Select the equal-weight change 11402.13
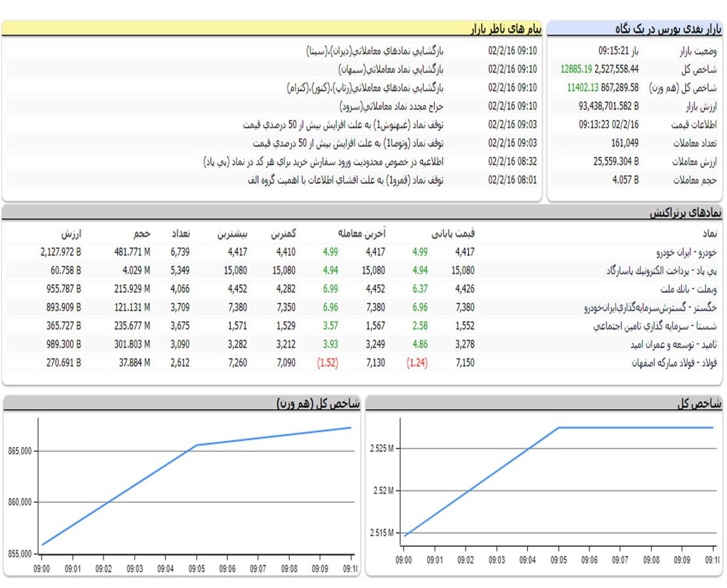The width and height of the screenshot is (727, 588). [x=582, y=88]
